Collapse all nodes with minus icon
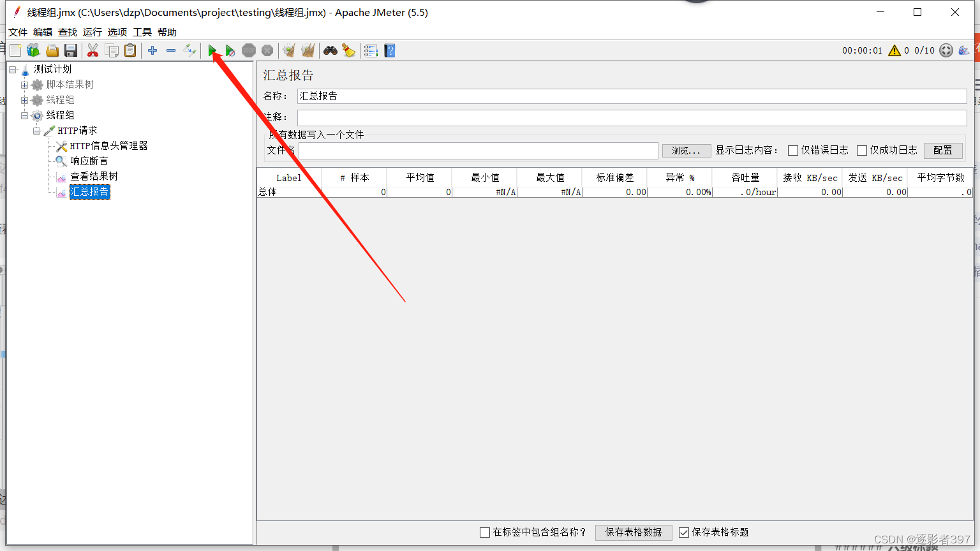The image size is (980, 551). pos(171,50)
